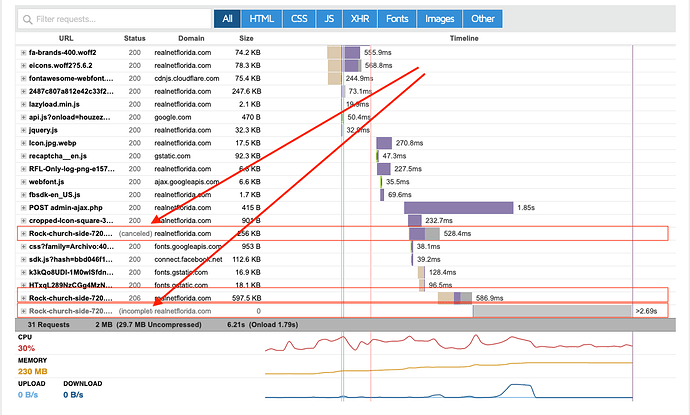Viewport: 690px width, 415px height.
Task: Click into the Filter requests field
Action: coord(114,19)
